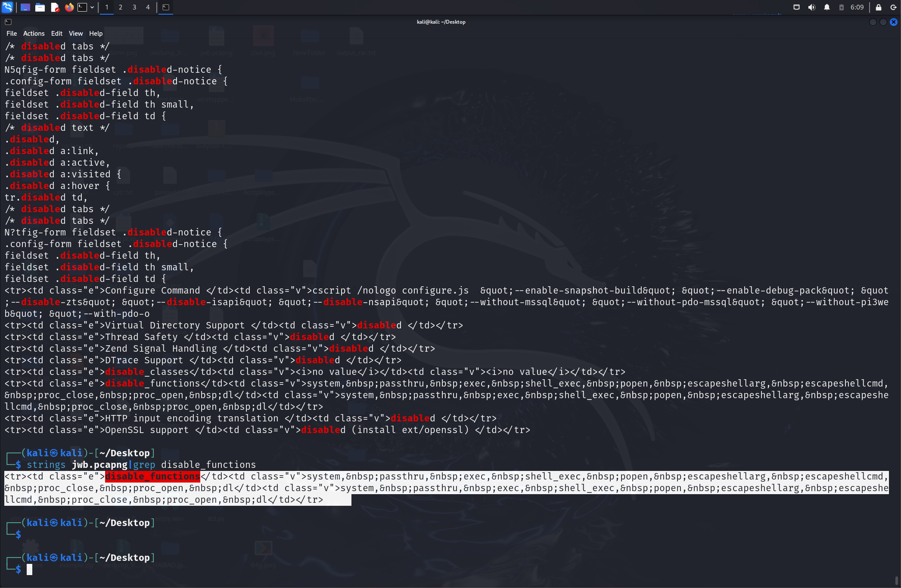Screen dimensions: 901x588
Task: Open the File menu
Action: point(12,34)
